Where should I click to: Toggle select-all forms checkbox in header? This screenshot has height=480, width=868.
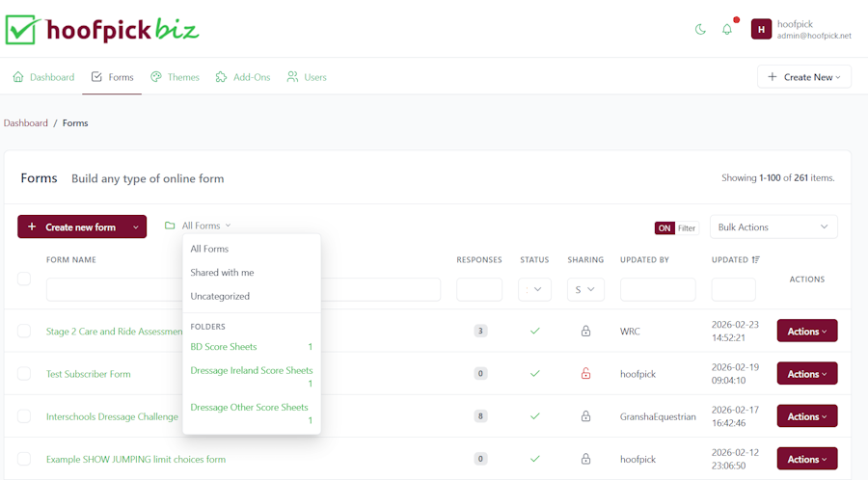[24, 279]
